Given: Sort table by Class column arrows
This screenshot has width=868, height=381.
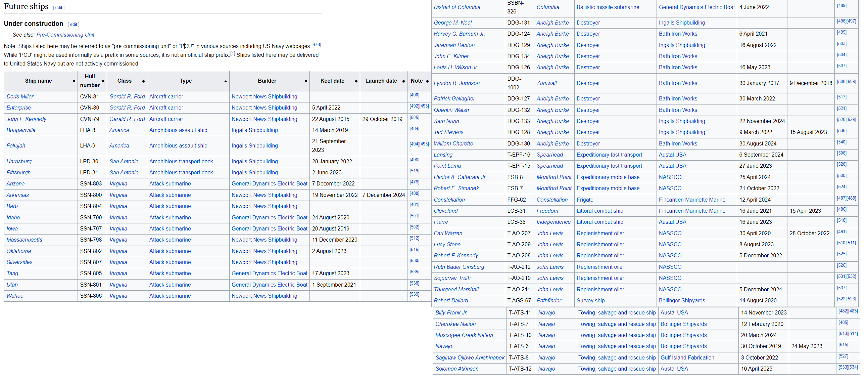Looking at the screenshot, I should (143, 81).
